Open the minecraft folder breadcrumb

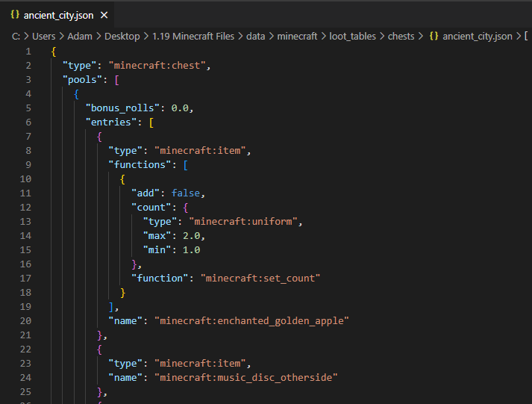pos(297,36)
